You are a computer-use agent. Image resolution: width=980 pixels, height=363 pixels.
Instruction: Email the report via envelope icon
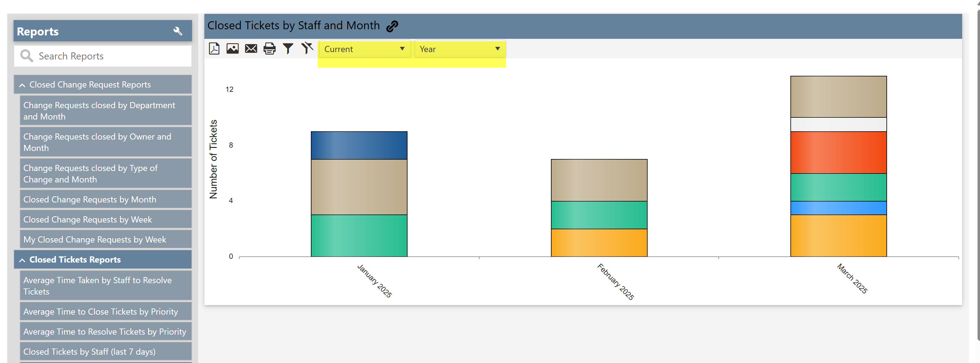tap(251, 49)
